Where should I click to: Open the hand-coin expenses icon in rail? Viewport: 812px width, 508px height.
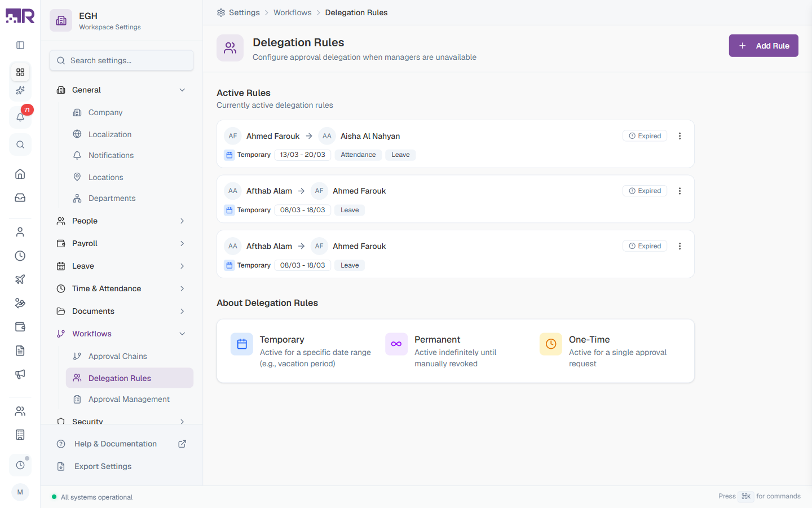click(x=20, y=303)
